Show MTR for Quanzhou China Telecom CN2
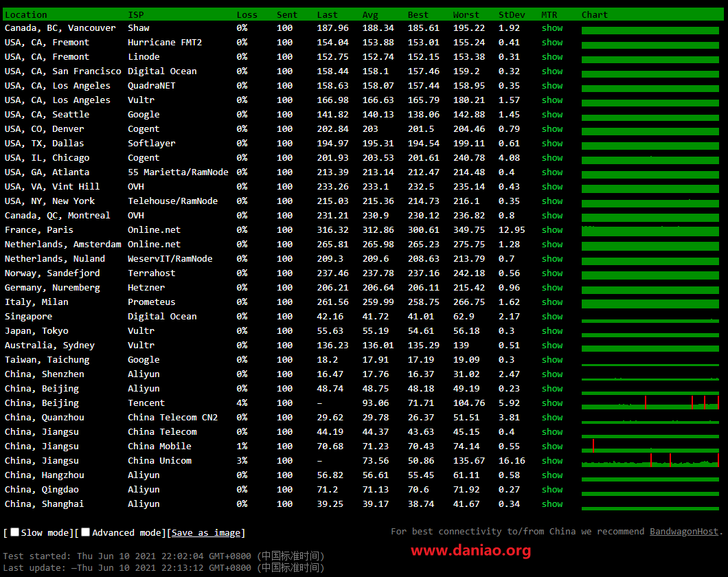This screenshot has height=577, width=728. pyautogui.click(x=552, y=418)
